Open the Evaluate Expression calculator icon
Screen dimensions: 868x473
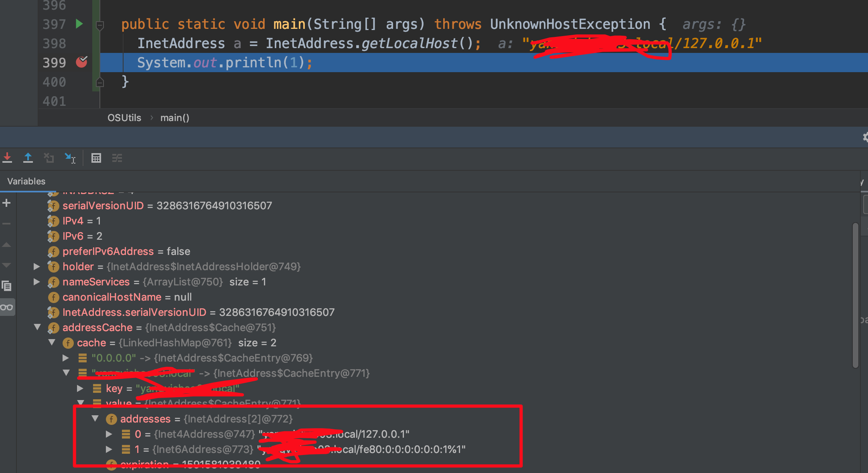click(96, 158)
